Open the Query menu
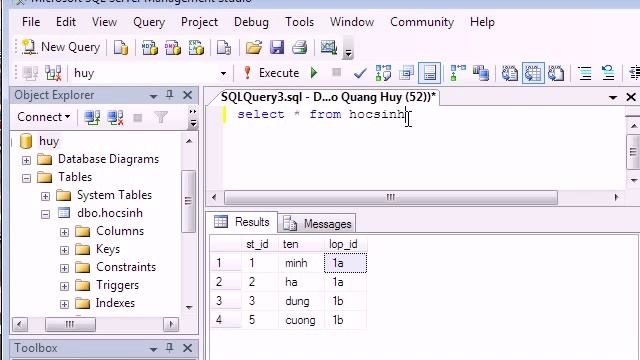This screenshot has width=640, height=360. [x=149, y=22]
